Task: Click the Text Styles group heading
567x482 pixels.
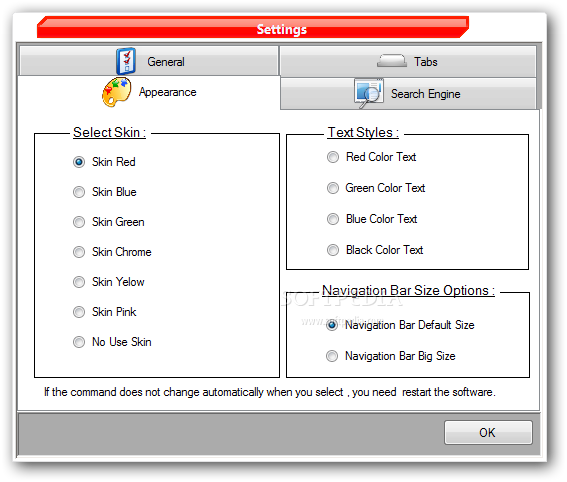Action: tap(363, 133)
